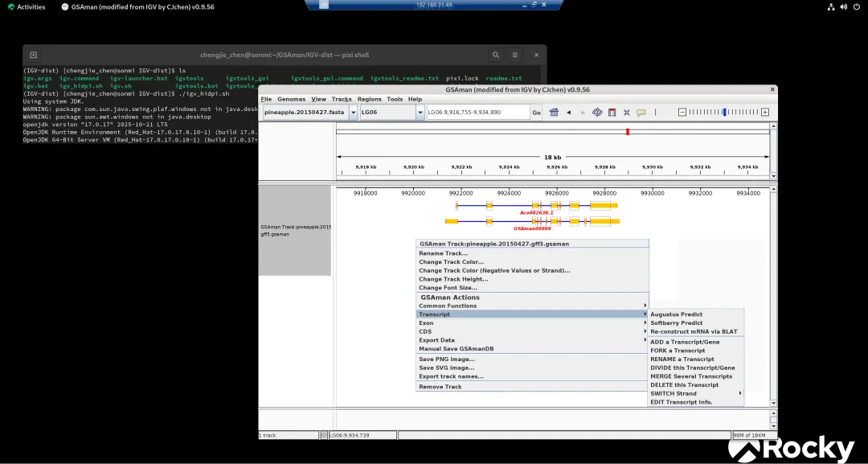The height and width of the screenshot is (464, 868).
Task: Expand the CDS submenu
Action: (x=532, y=331)
